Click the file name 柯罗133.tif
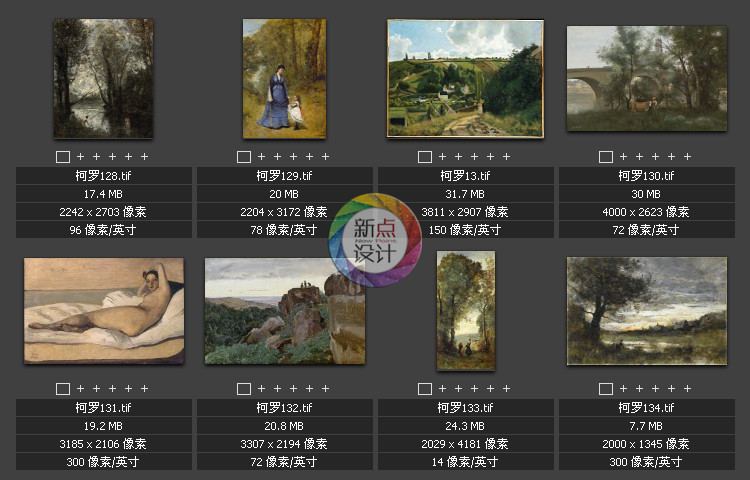 [x=465, y=408]
